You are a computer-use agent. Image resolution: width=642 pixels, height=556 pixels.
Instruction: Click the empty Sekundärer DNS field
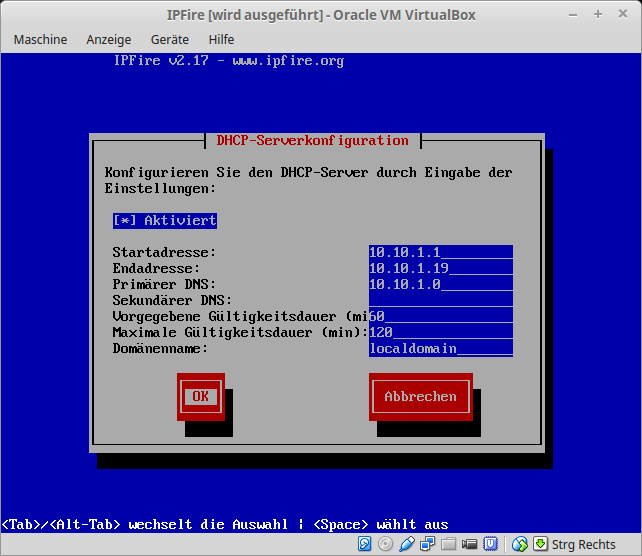(x=441, y=300)
